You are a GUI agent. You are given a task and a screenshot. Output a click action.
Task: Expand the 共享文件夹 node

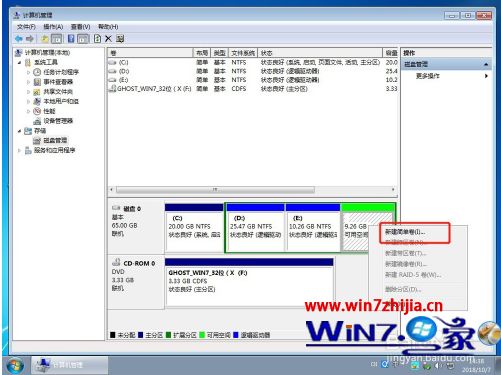(x=28, y=92)
